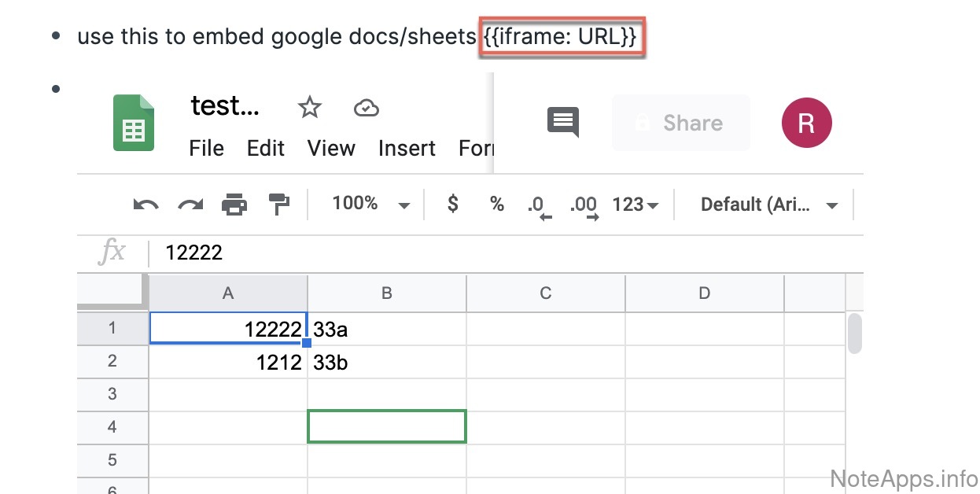Screen dimensions: 980x494
Task: Open the 100% zoom dropdown
Action: tap(370, 204)
